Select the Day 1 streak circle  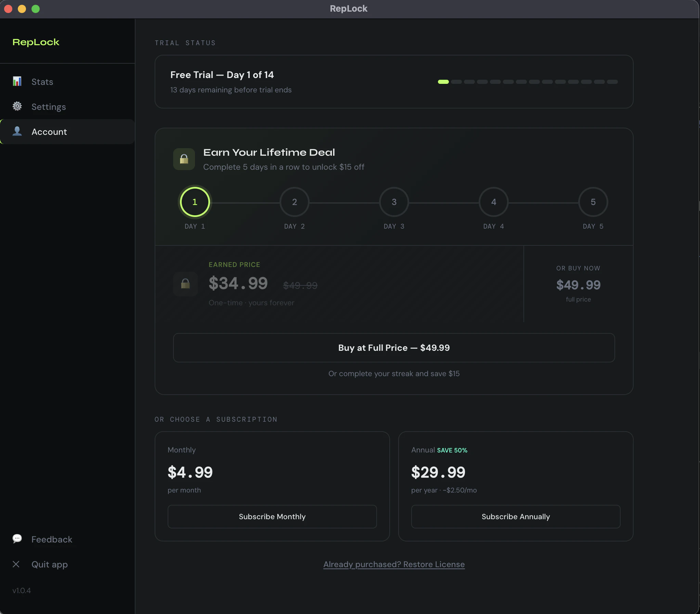coord(195,202)
